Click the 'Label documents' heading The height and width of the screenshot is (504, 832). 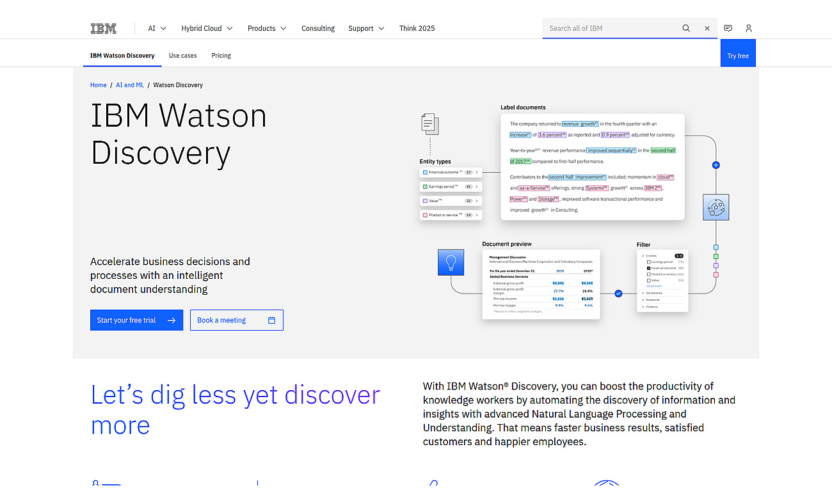click(523, 107)
